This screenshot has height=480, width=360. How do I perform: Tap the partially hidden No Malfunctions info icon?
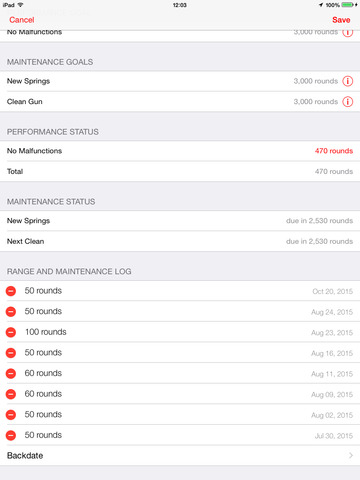point(348,33)
